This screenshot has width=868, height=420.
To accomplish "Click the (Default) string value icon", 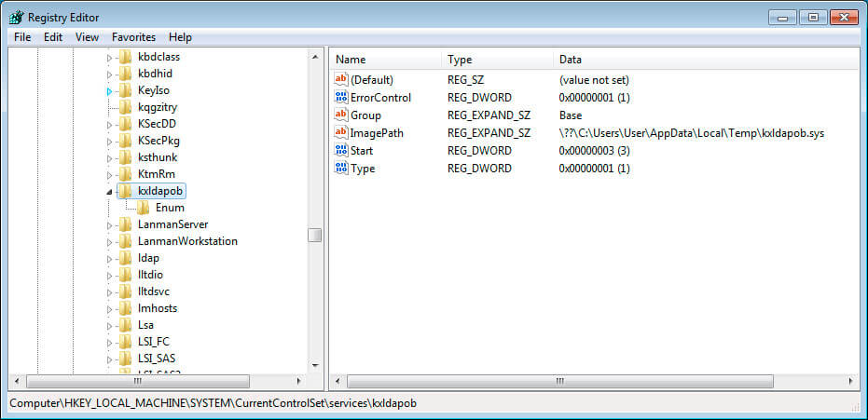I will (x=341, y=79).
